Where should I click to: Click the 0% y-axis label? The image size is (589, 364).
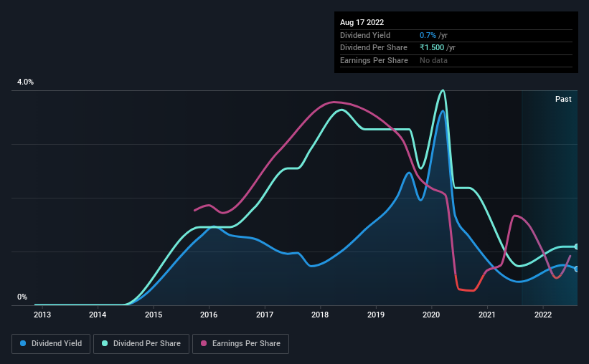pyautogui.click(x=22, y=297)
